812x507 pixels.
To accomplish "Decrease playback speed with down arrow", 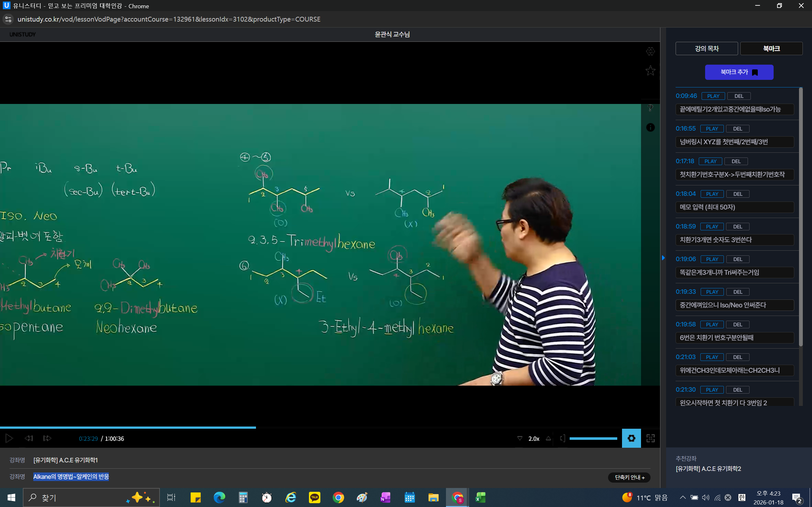I will (520, 438).
